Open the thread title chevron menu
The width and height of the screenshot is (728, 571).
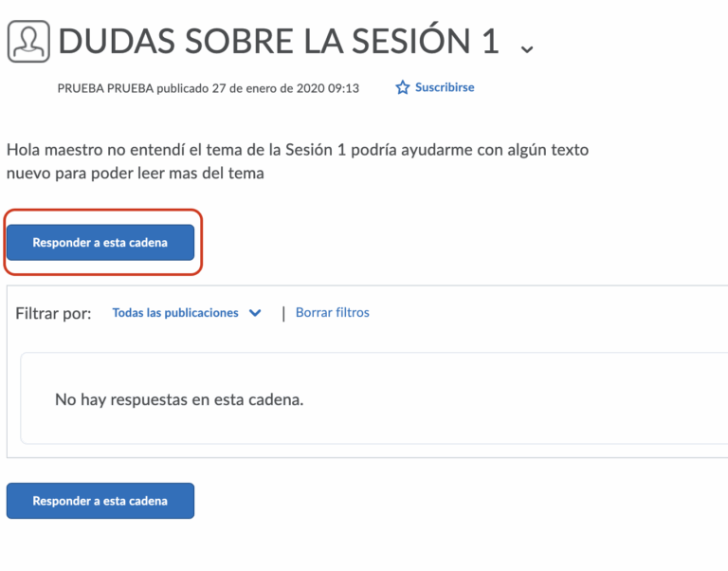527,47
